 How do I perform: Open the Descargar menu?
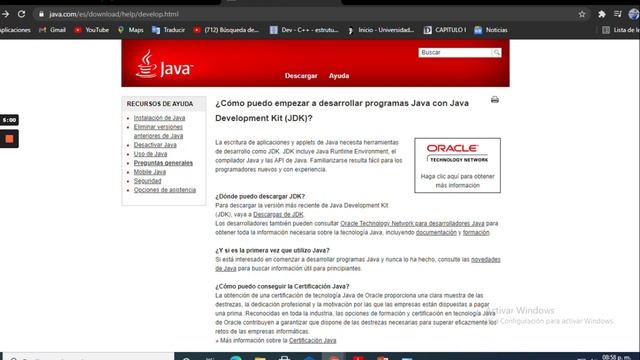pos(301,76)
